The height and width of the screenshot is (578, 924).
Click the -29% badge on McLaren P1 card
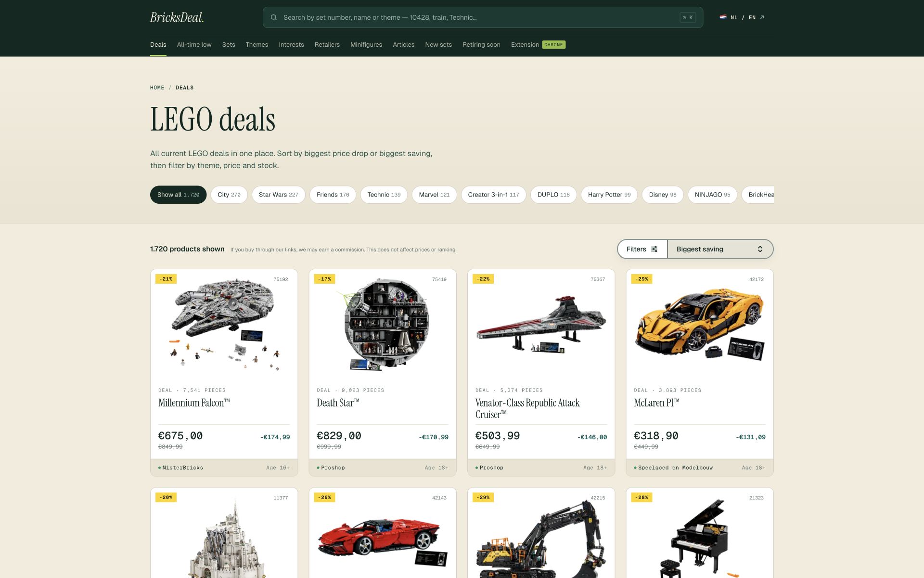coord(642,279)
